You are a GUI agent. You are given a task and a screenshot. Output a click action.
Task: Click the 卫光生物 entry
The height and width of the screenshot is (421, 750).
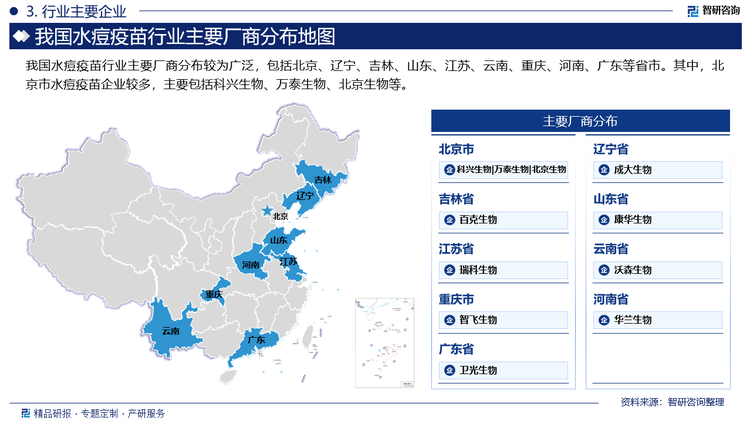[x=503, y=370]
